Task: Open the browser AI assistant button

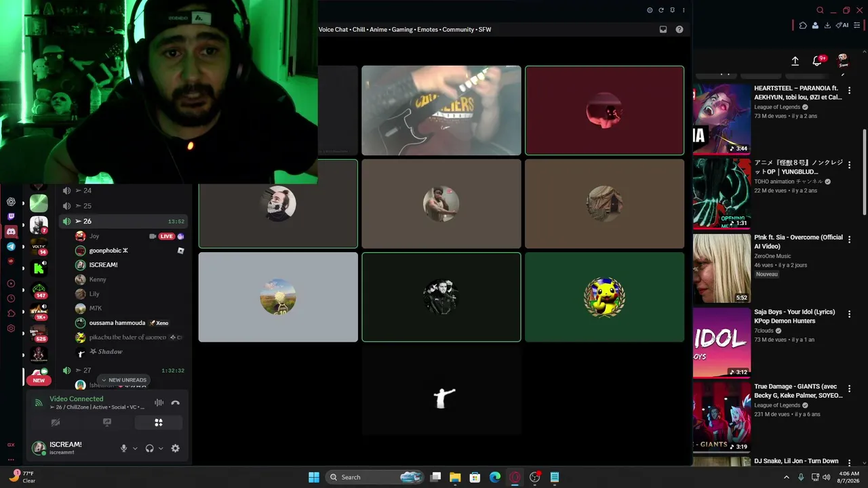Action: [842, 26]
